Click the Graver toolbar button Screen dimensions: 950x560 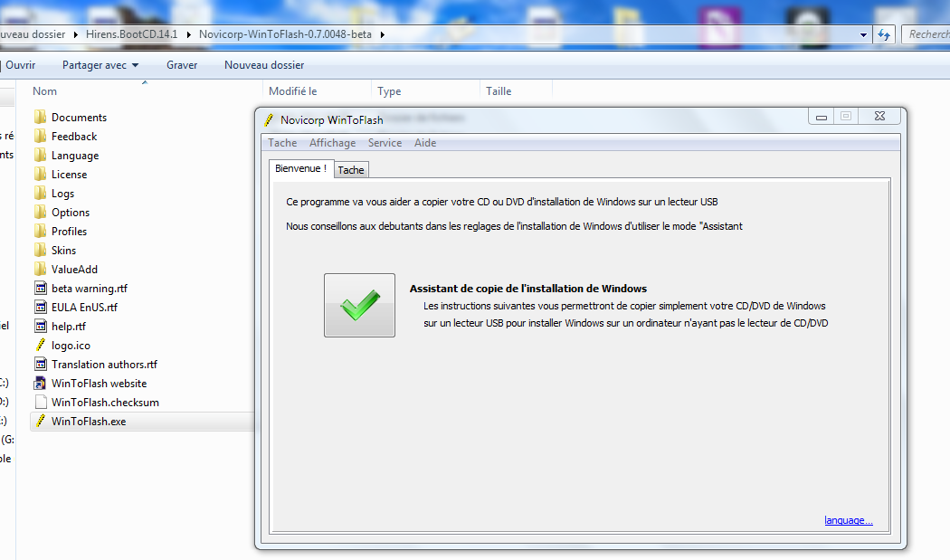tap(182, 65)
